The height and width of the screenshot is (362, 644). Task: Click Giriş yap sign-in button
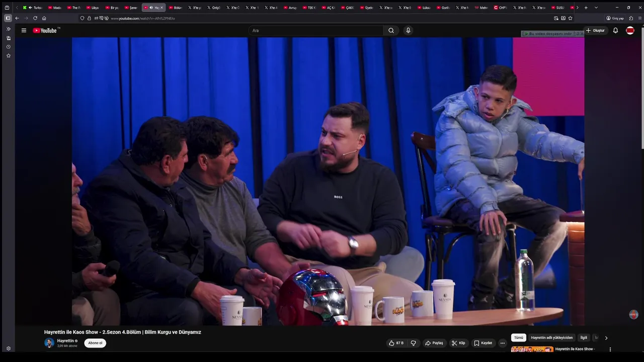pos(615,18)
